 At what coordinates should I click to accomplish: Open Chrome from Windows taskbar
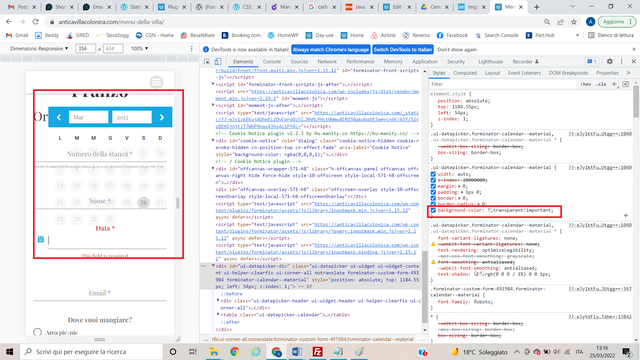click(235, 351)
